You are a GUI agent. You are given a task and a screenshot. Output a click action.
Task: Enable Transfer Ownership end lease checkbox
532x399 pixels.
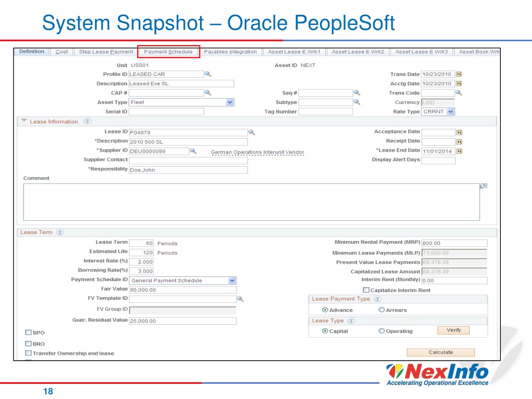(x=29, y=353)
